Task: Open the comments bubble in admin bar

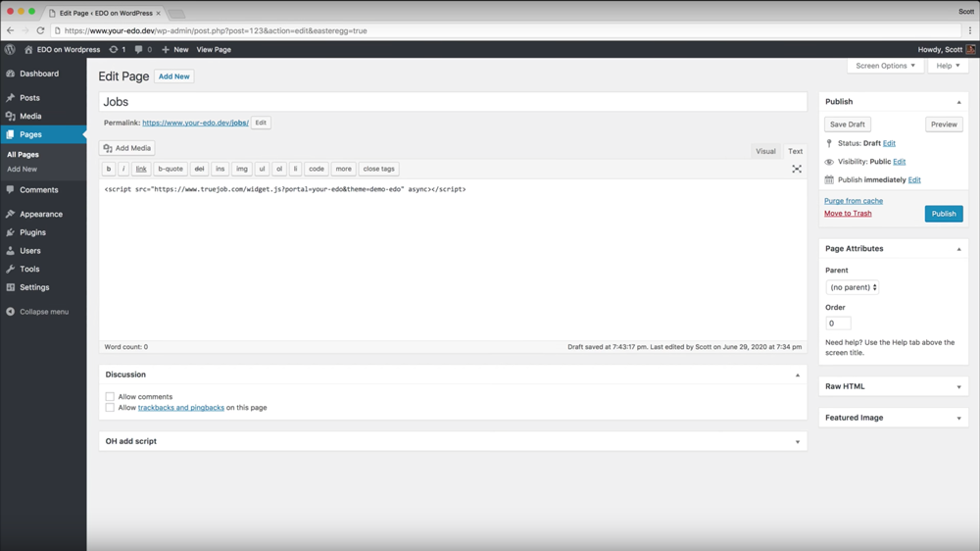Action: click(x=143, y=49)
